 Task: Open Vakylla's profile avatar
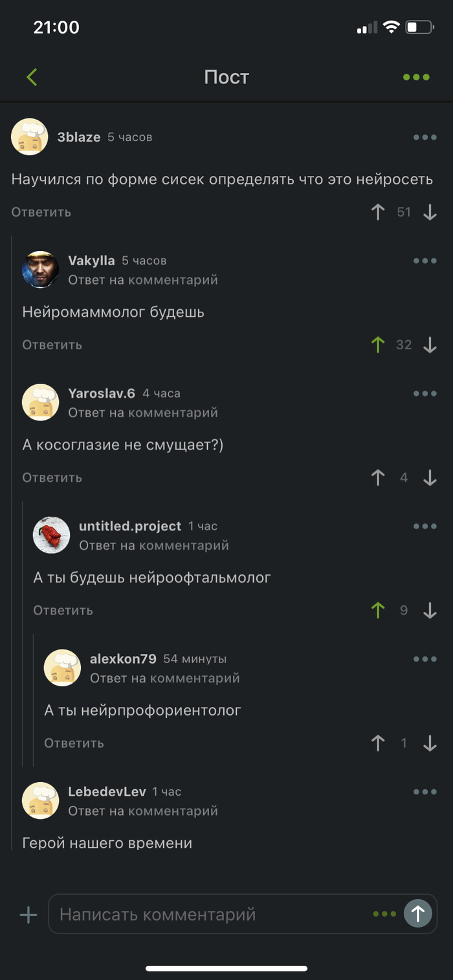(41, 270)
